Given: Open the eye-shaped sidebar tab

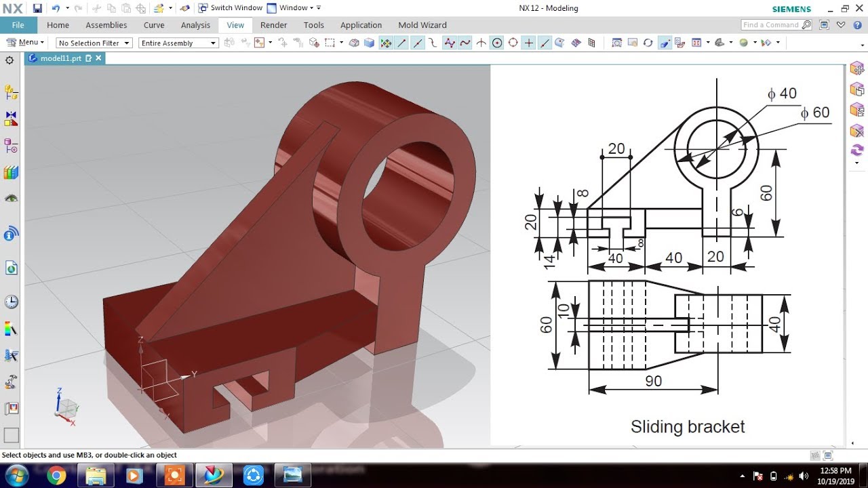Looking at the screenshot, I should click(11, 199).
